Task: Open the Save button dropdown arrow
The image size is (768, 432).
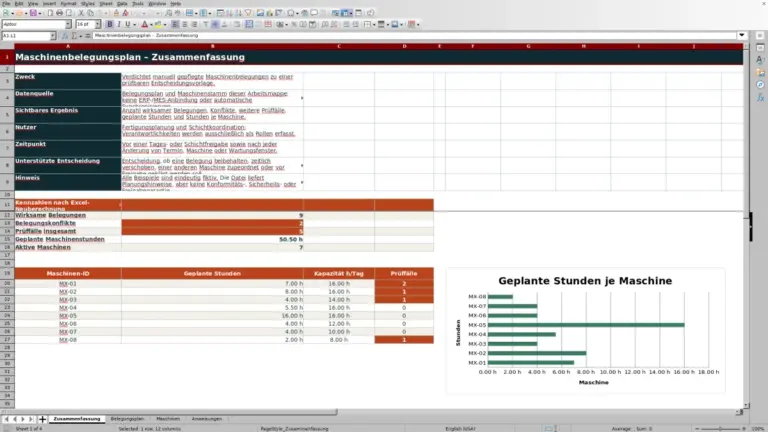Action: pos(40,13)
